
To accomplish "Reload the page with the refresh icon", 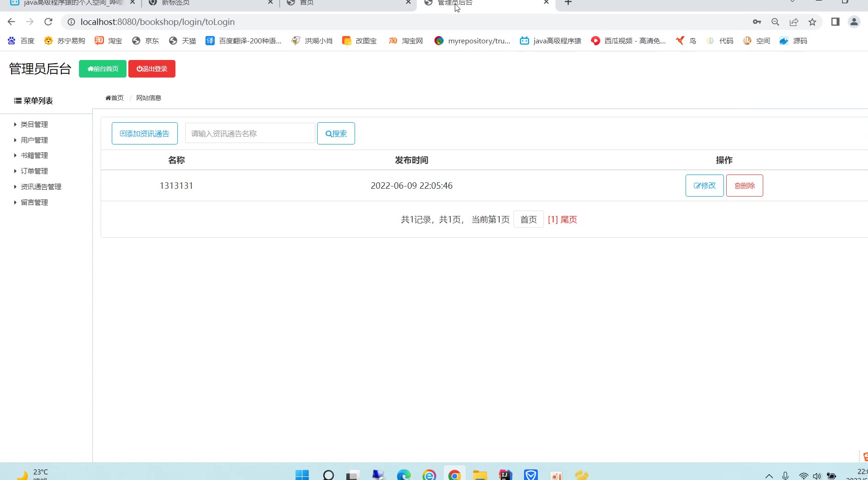I will tap(48, 22).
